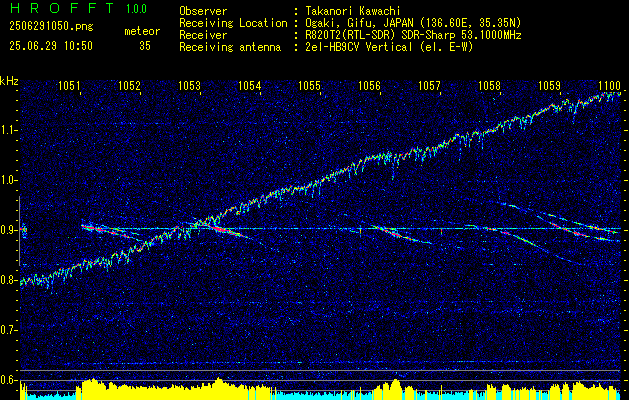Click the Observer label
The width and height of the screenshot is (629, 400).
(203, 11)
